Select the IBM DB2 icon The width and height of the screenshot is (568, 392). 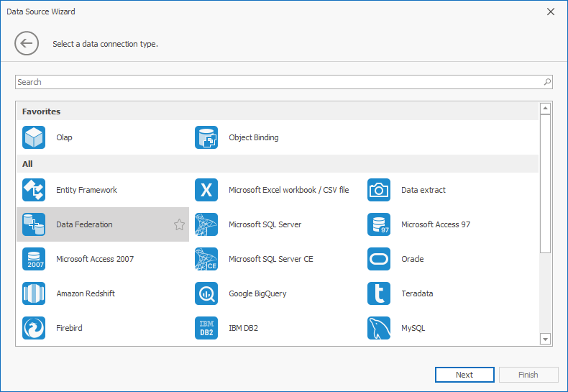pyautogui.click(x=206, y=328)
